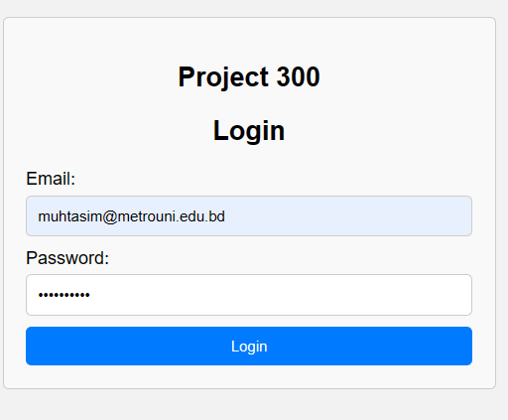
Task: Place cursor in muhtasim@metrouni.edu.bd text
Action: [131, 216]
